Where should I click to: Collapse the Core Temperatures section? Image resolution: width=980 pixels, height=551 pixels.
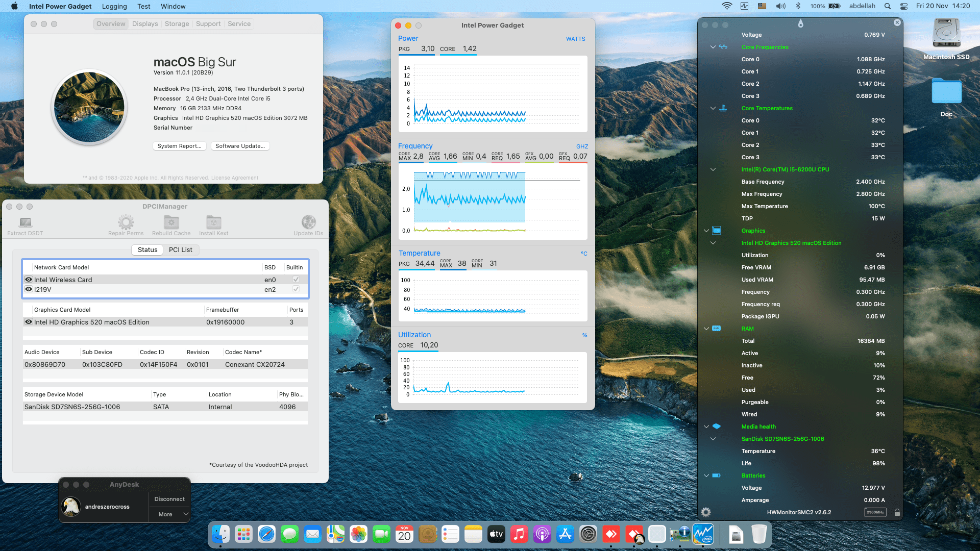click(713, 108)
